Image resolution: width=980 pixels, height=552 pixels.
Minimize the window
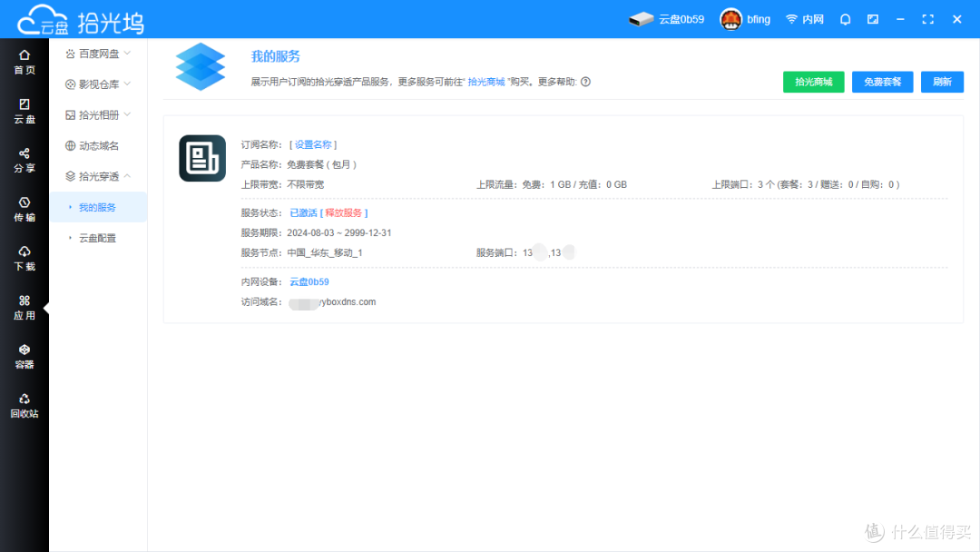click(900, 19)
